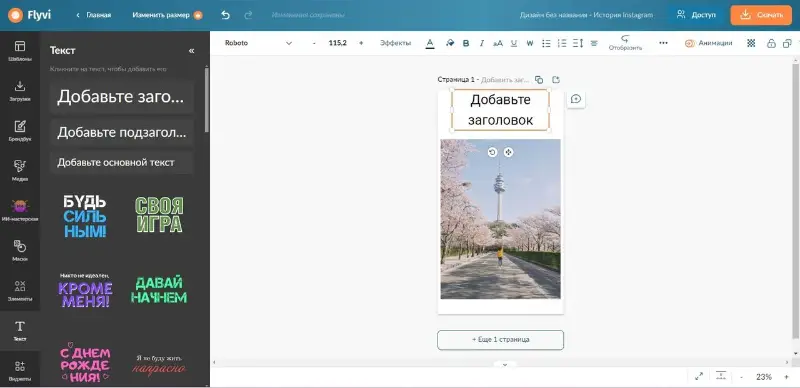
Task: Click the font size field 115,2
Action: [x=337, y=43]
